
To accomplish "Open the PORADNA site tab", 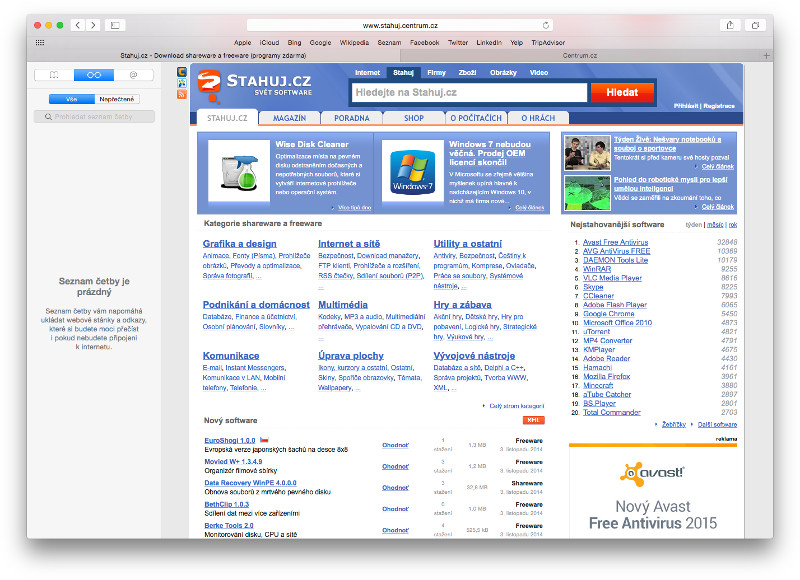I will (x=352, y=118).
